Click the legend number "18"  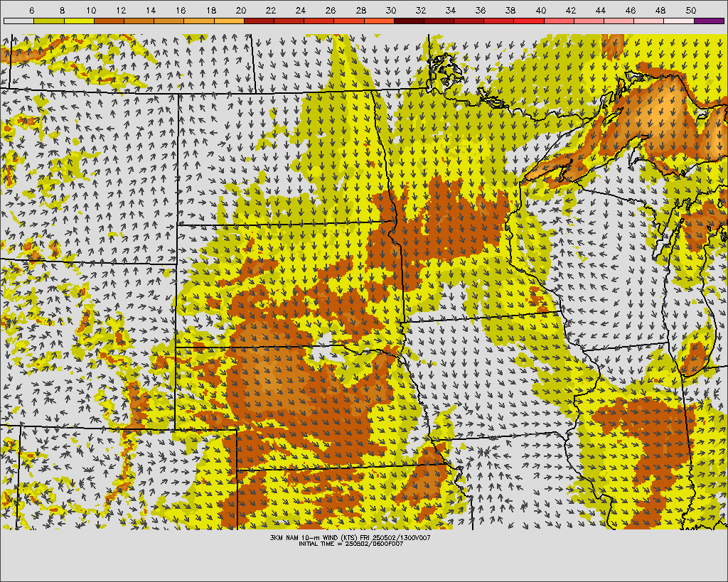pos(210,10)
